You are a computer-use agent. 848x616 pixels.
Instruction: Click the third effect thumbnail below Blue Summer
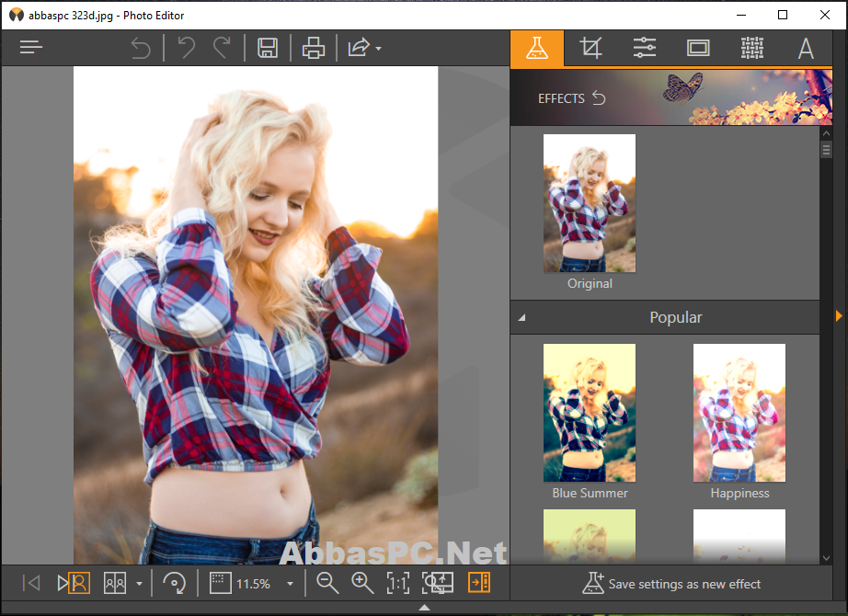[590, 535]
